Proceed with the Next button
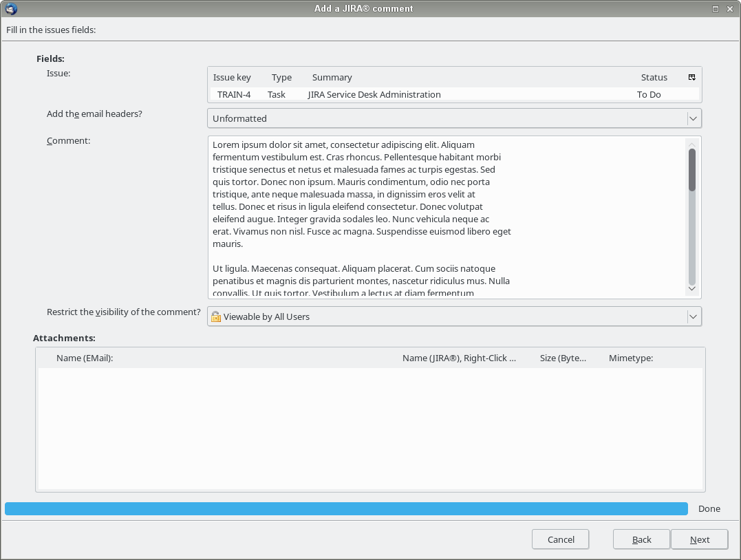Screen dimensions: 741x560 700,539
